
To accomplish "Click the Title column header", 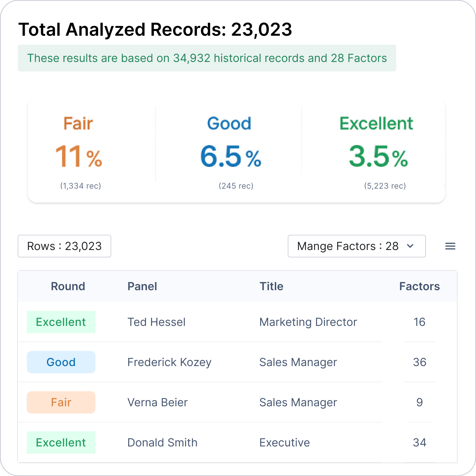I will point(271,286).
